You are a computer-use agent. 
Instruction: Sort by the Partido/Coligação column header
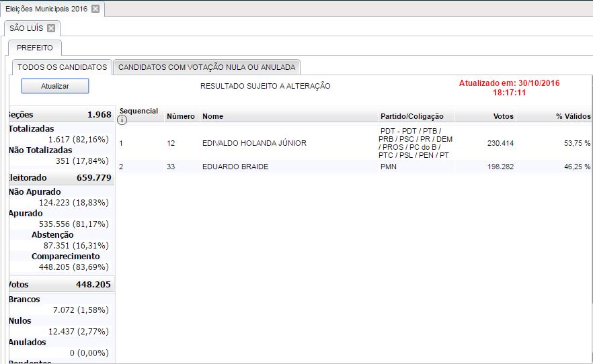(411, 116)
